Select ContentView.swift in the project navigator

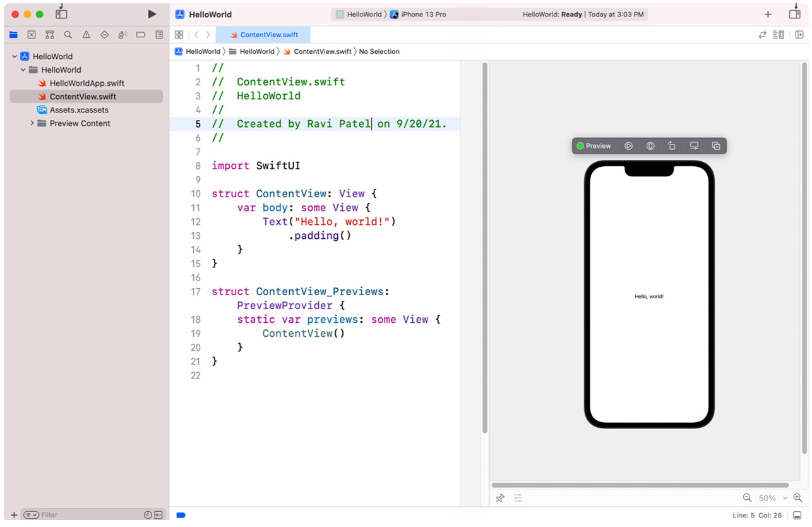point(86,96)
